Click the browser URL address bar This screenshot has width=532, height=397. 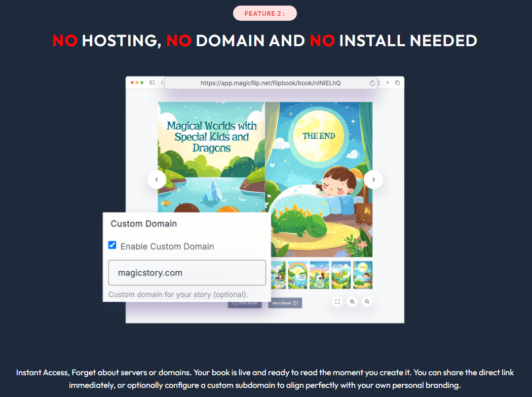click(x=271, y=83)
